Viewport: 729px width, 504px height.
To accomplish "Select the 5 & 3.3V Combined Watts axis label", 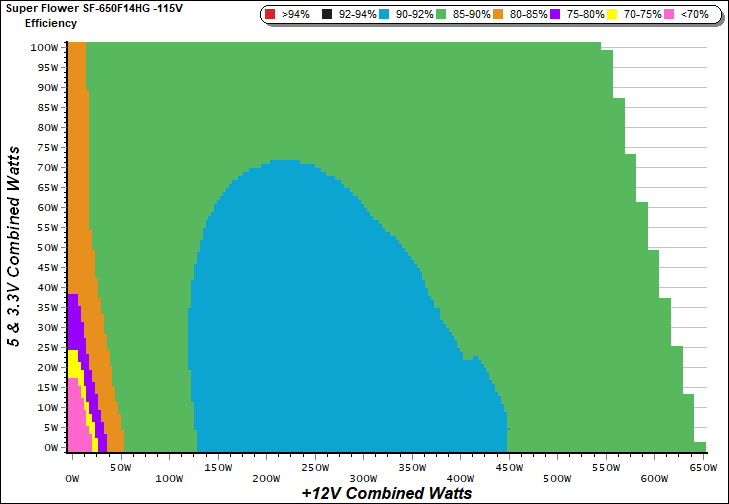I will (x=16, y=245).
